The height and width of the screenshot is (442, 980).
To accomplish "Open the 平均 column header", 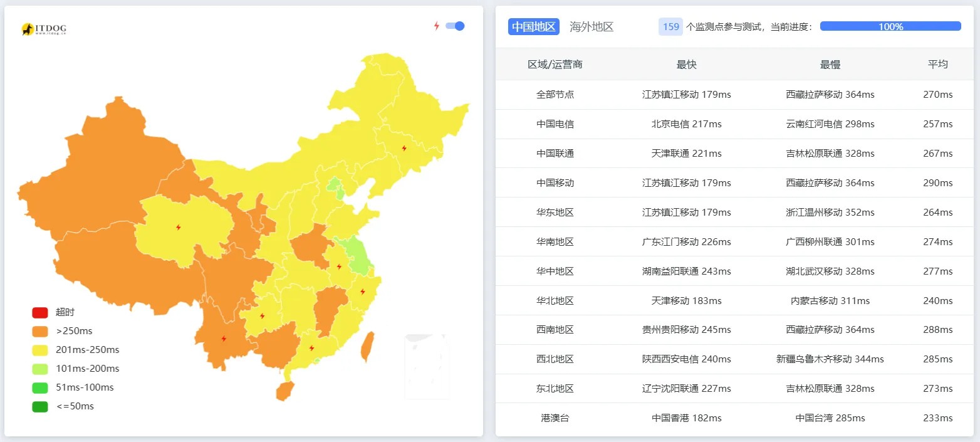I will coord(938,63).
